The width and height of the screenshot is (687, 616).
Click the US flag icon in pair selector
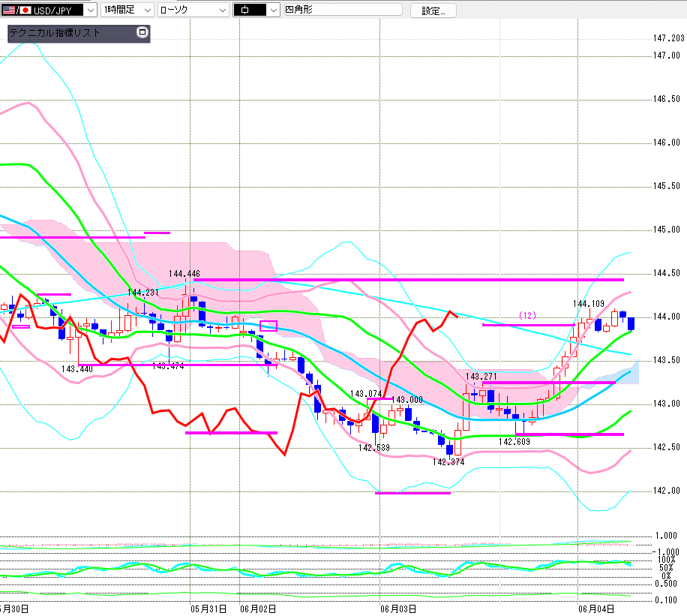(x=8, y=10)
